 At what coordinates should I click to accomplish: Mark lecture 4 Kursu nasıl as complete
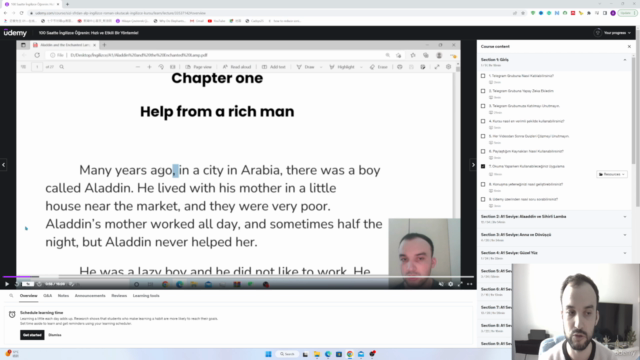[483, 121]
